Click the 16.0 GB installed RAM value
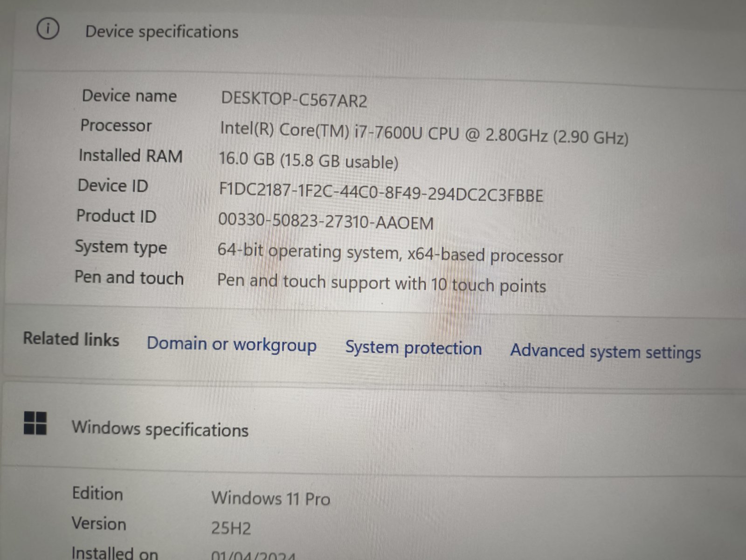The image size is (746, 560). point(308,160)
